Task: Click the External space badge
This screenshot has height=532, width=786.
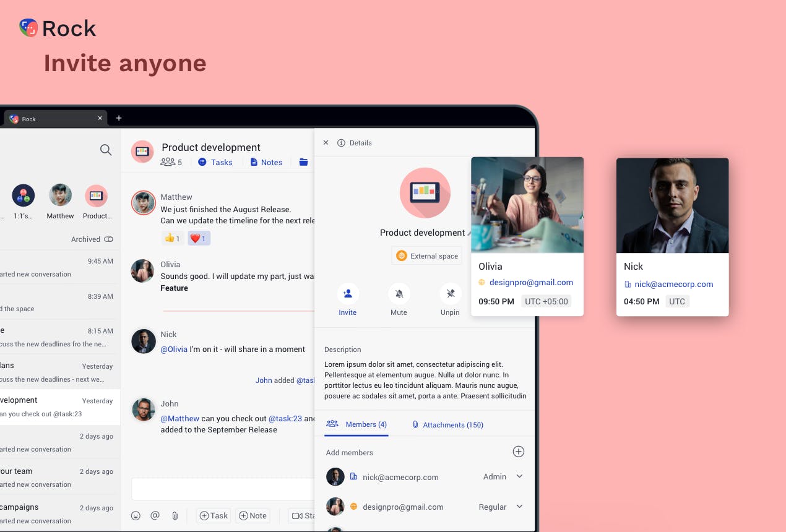Action: (x=427, y=256)
